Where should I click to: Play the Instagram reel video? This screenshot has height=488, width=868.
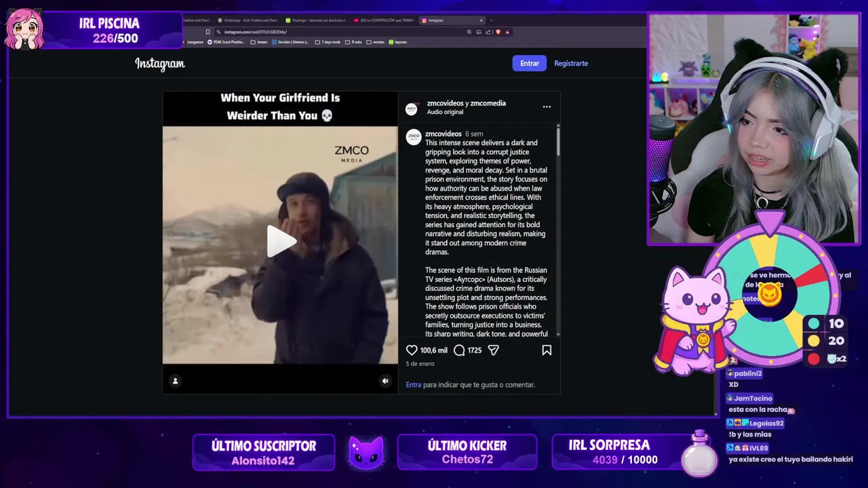(280, 241)
